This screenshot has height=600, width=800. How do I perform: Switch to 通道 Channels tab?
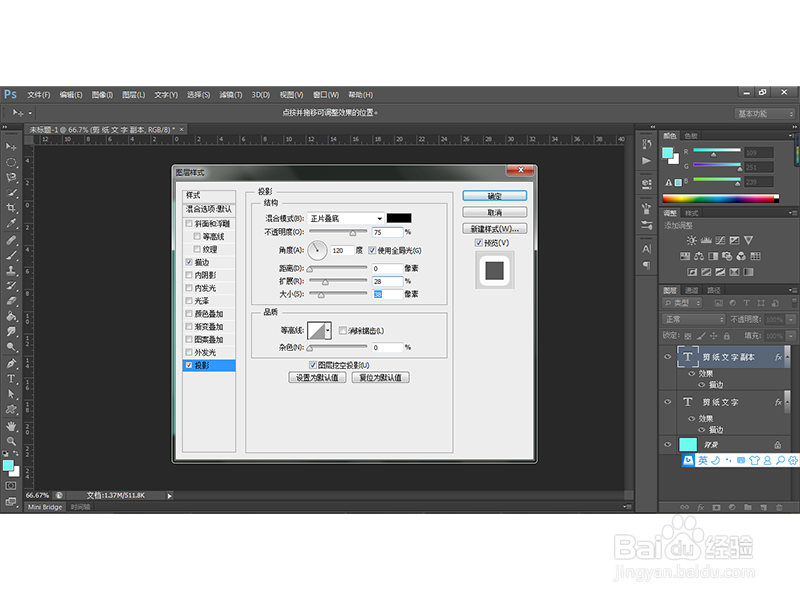pos(691,290)
